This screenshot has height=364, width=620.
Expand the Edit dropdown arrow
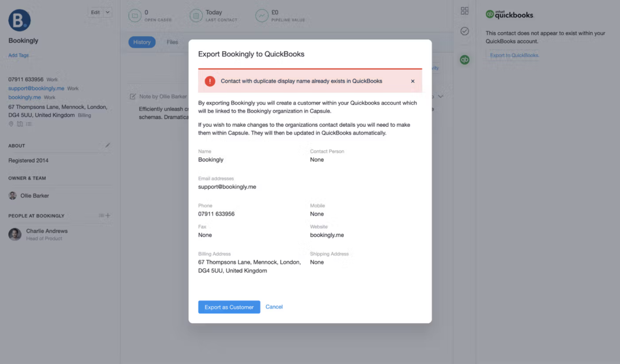(108, 12)
